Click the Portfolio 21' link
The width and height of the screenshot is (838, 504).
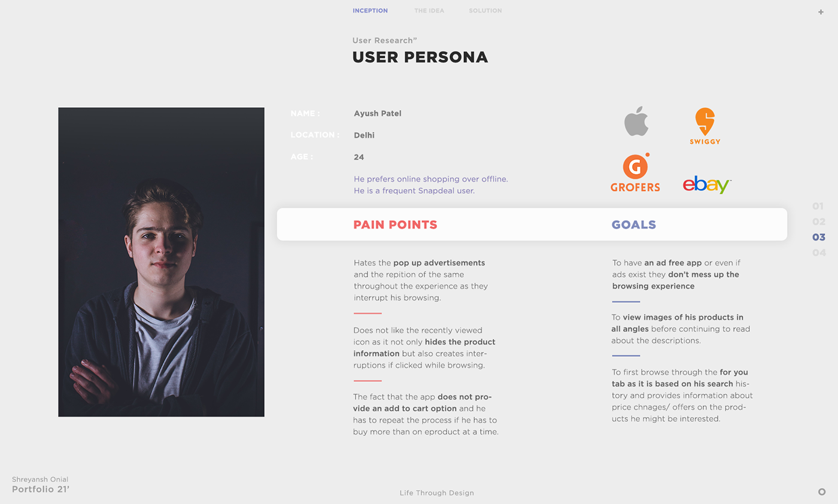tap(41, 490)
